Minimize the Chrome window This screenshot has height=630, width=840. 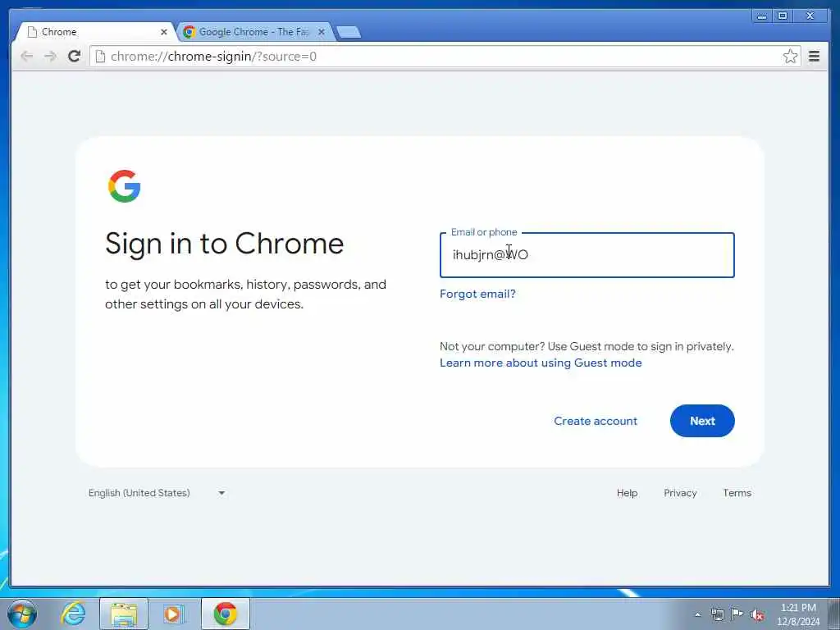click(x=762, y=16)
